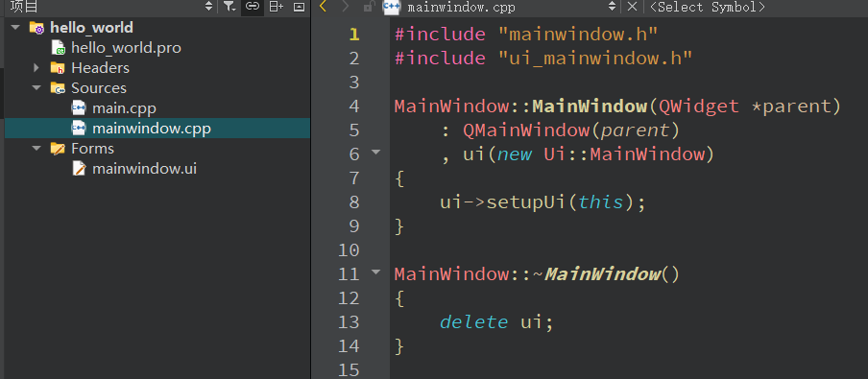Select mainwindow.cpp in project tree
The width and height of the screenshot is (868, 379).
tap(152, 129)
